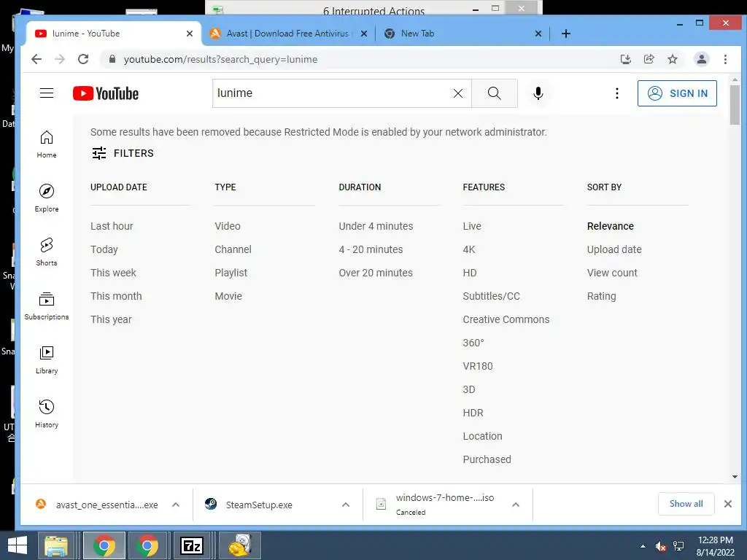
Task: Clear the search box with the X icon
Action: tap(458, 93)
